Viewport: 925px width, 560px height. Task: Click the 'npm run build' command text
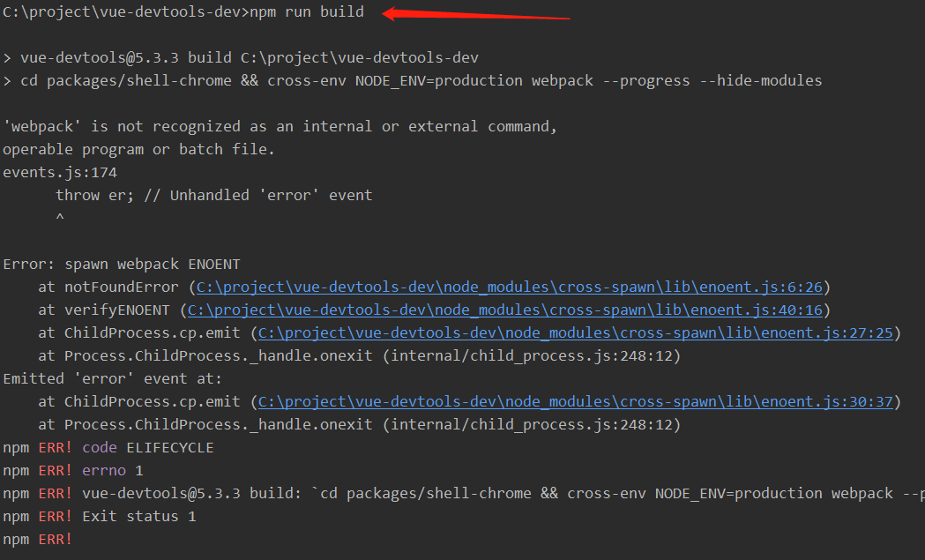pos(307,11)
